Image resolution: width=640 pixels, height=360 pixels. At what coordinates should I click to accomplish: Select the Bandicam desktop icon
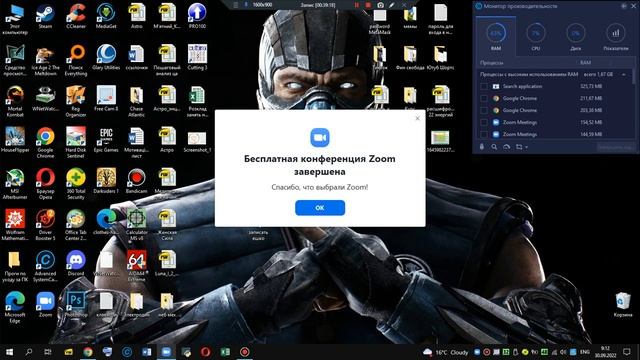click(136, 181)
